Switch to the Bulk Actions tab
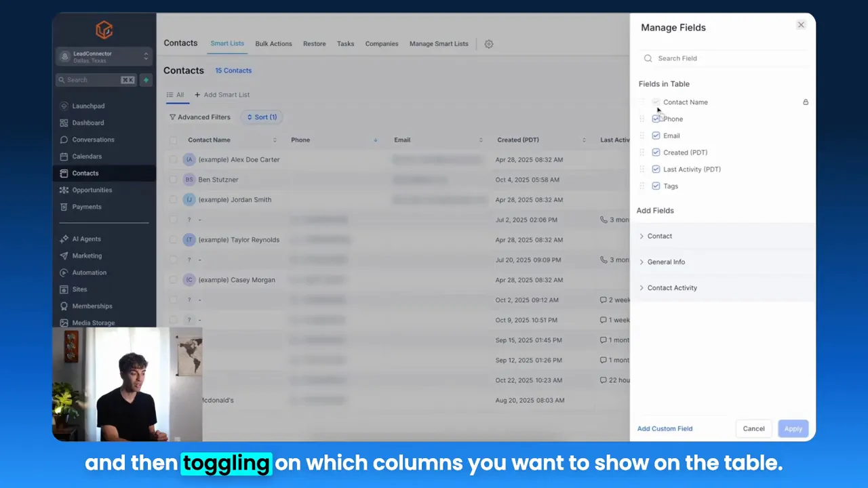868x488 pixels. pos(273,43)
